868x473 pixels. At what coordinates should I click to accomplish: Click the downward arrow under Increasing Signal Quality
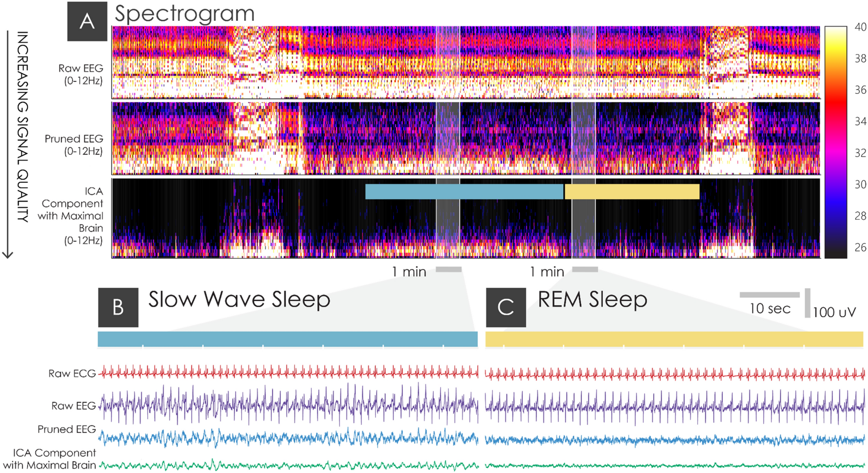tap(8, 145)
